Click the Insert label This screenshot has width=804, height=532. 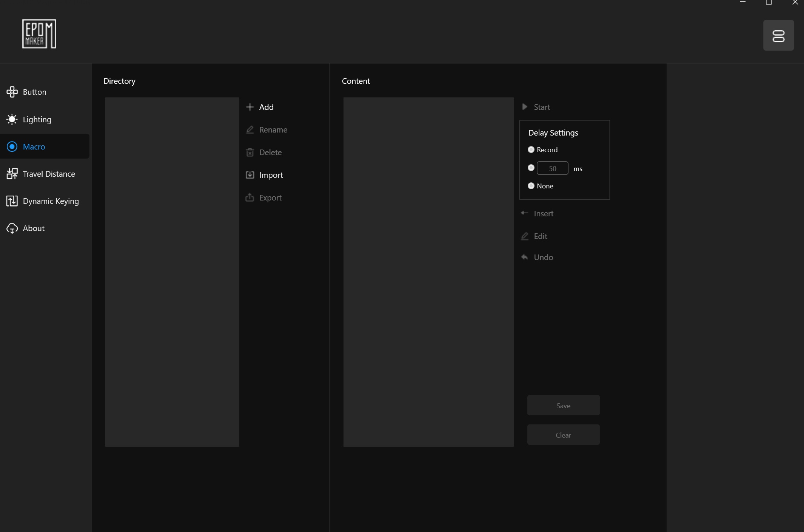point(544,213)
